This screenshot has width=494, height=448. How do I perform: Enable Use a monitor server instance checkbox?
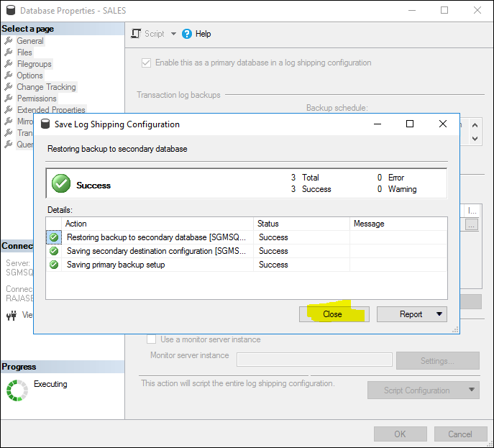(x=151, y=339)
